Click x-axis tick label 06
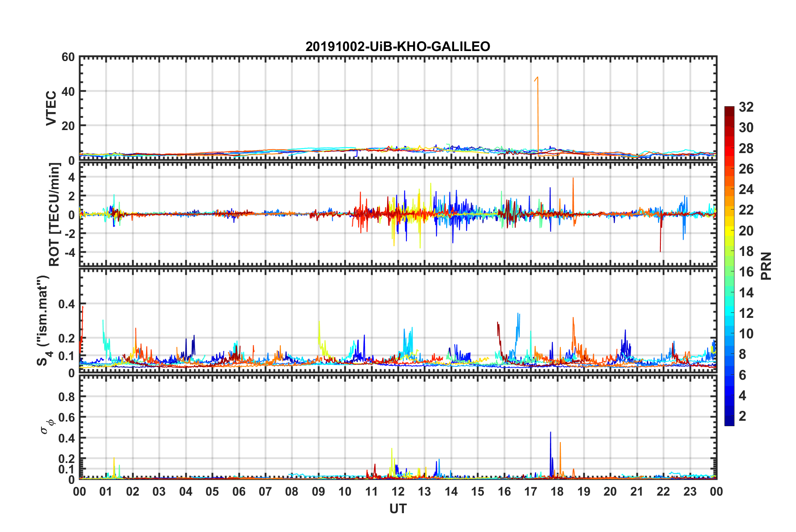The image size is (796, 532). pos(239,491)
